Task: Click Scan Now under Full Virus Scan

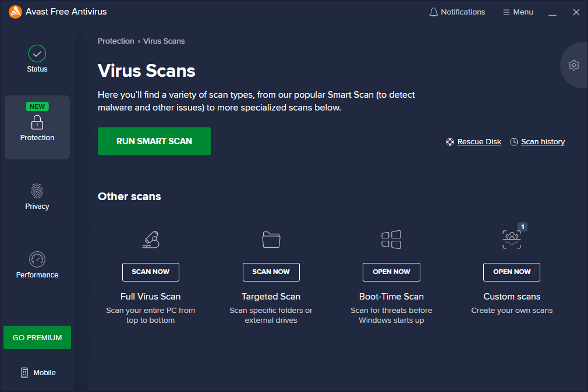Action: click(x=150, y=272)
